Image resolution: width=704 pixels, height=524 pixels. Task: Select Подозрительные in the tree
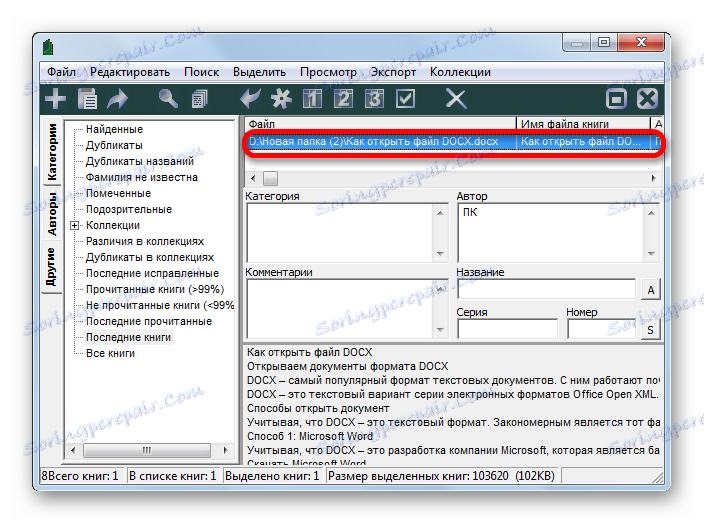[x=129, y=209]
